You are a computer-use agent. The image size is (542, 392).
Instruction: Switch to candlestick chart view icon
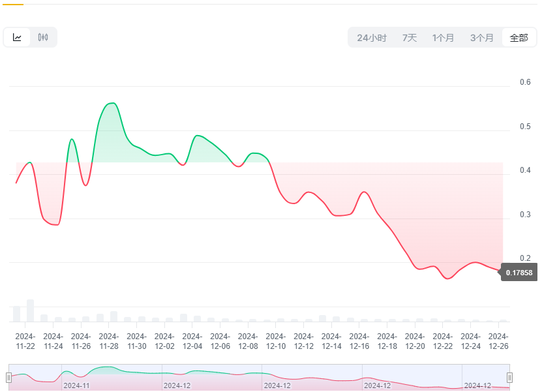(x=43, y=37)
